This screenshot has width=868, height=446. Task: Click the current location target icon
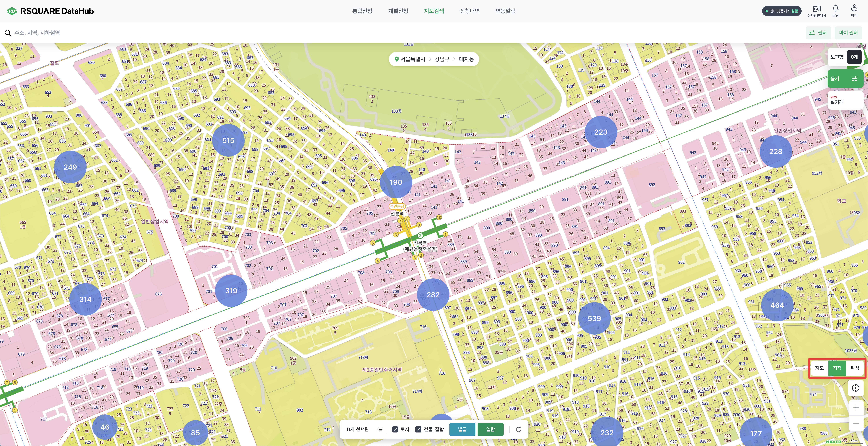point(856,388)
